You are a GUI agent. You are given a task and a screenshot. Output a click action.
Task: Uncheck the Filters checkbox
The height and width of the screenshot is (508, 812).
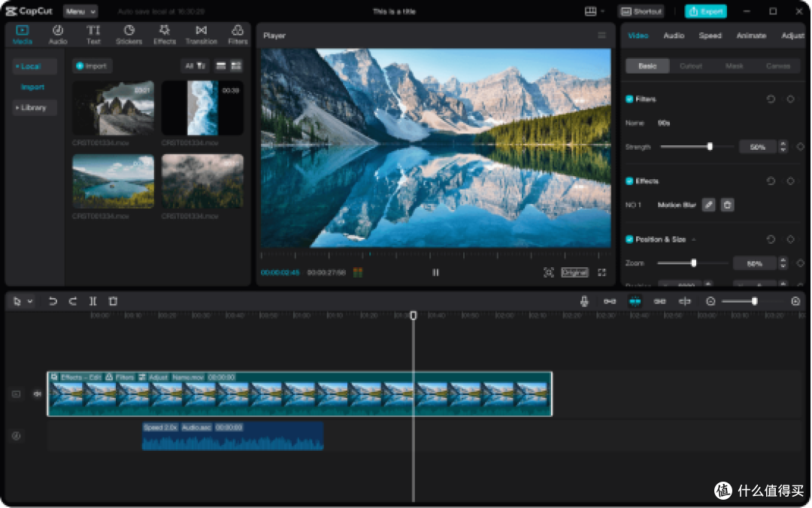point(629,99)
